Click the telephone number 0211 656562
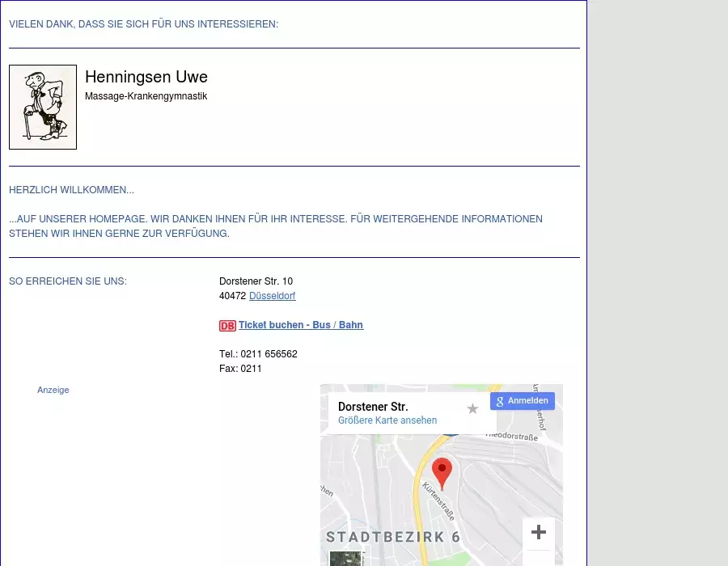This screenshot has width=728, height=566. coord(269,354)
